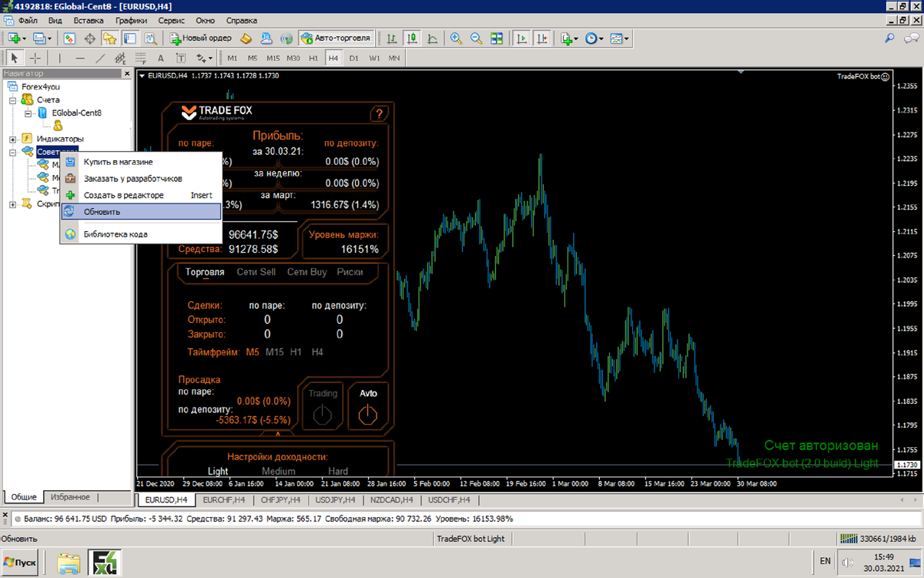924x578 pixels.
Task: Draw a horizontal line tool
Action: (x=80, y=58)
